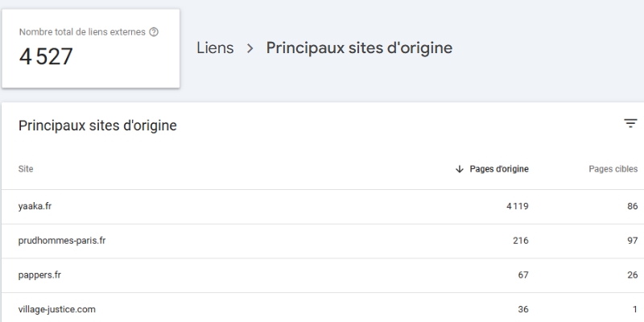Click the total external links card showing 4 527
The height and width of the screenshot is (322, 644).
90,48
